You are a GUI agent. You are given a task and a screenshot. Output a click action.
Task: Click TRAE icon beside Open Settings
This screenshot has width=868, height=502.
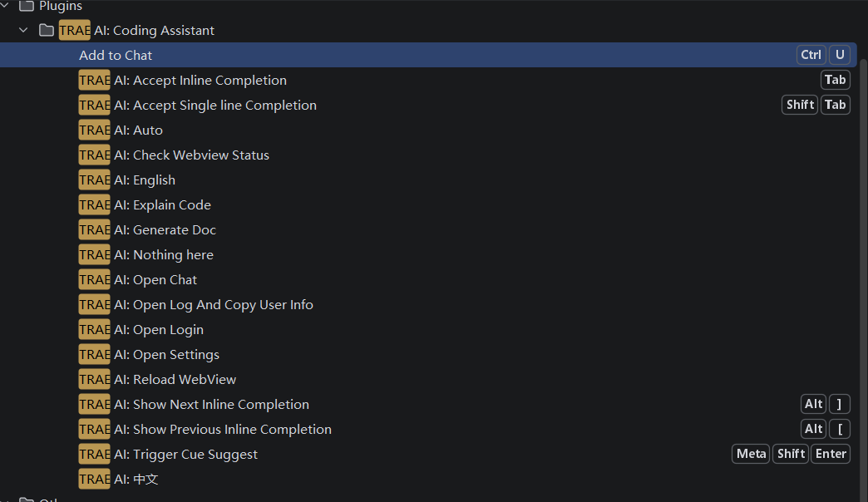pyautogui.click(x=94, y=354)
